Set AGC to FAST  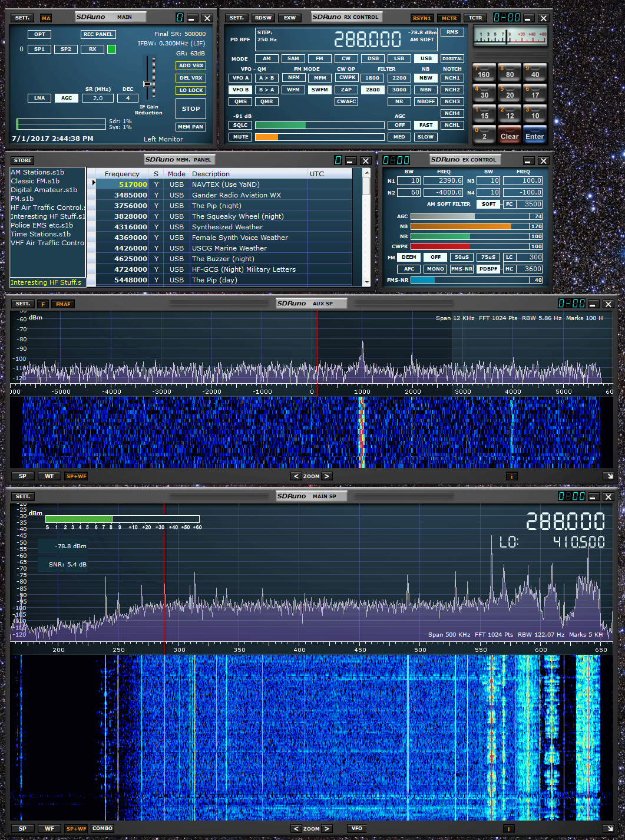point(426,125)
